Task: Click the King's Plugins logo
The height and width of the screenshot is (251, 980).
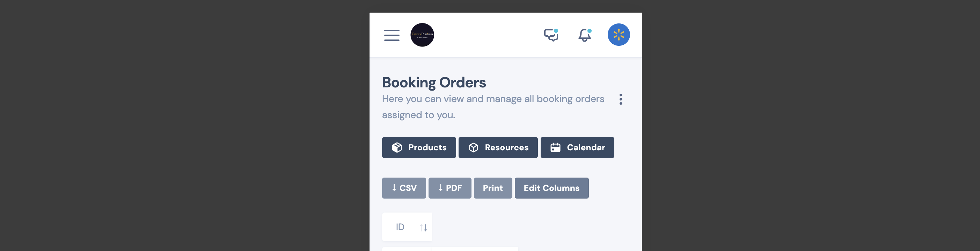Action: [x=422, y=35]
